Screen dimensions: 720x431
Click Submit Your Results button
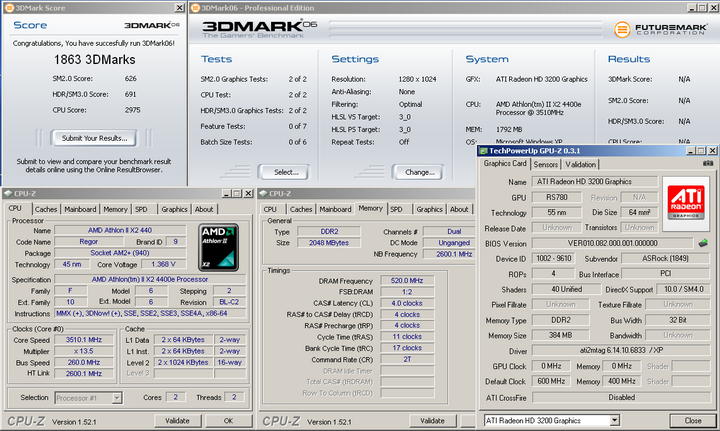coord(95,138)
